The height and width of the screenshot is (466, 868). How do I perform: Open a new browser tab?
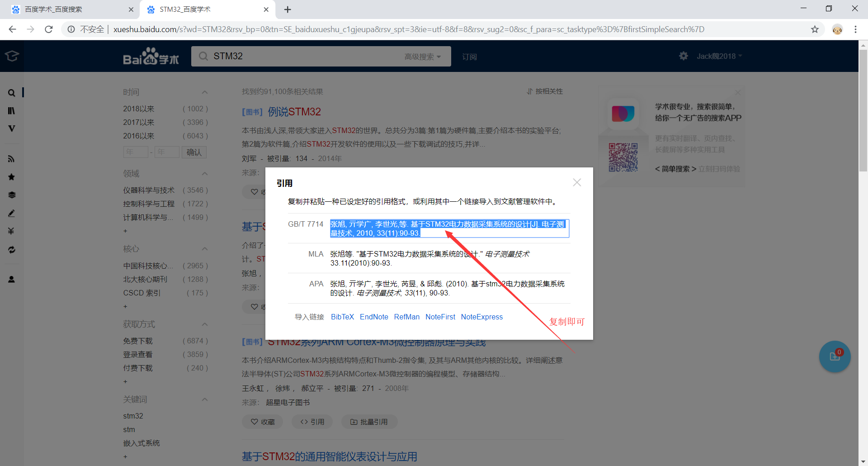coord(288,10)
